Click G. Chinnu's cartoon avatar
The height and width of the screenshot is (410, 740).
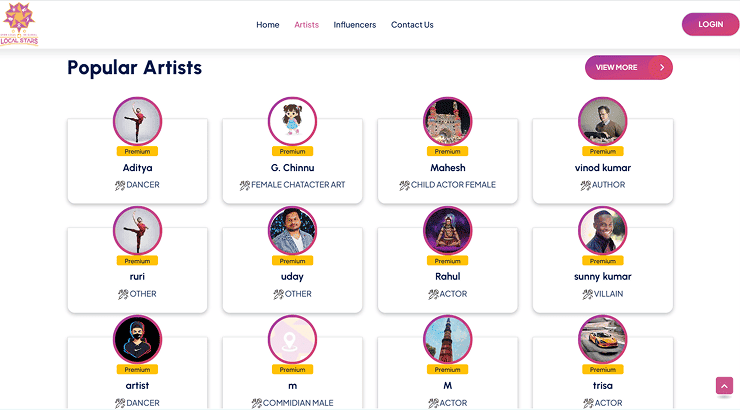tap(292, 121)
